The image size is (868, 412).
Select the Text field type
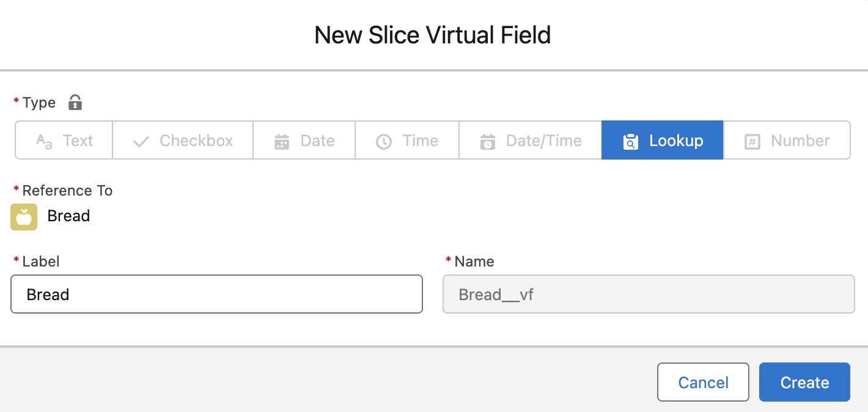click(63, 140)
